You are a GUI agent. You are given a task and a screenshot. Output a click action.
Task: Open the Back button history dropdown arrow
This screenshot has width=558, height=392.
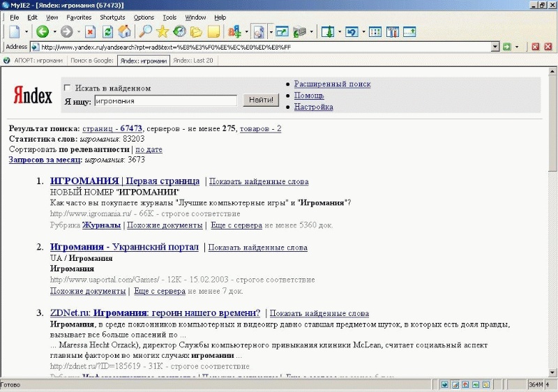click(x=55, y=32)
